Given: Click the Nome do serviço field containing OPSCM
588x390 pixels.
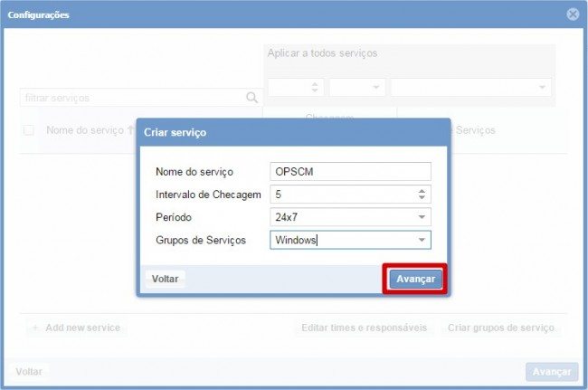Looking at the screenshot, I should pyautogui.click(x=350, y=172).
